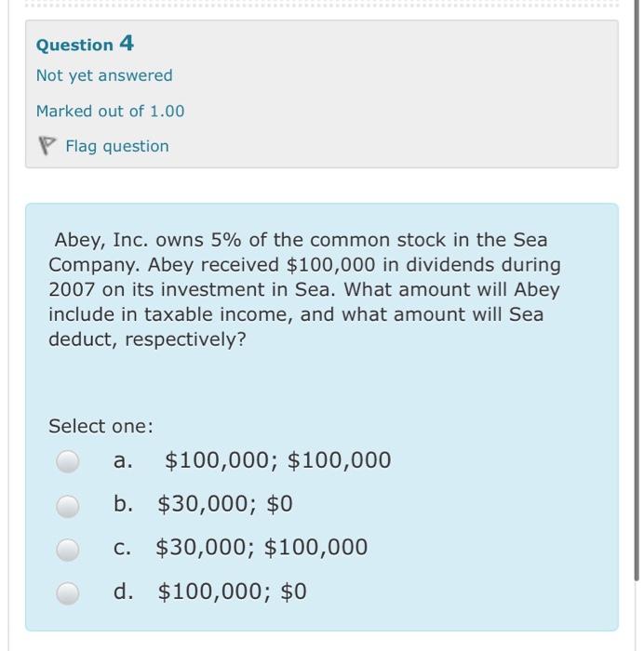The width and height of the screenshot is (644, 651).
Task: Click the vertical scrollbar on the right edge
Action: [637, 290]
